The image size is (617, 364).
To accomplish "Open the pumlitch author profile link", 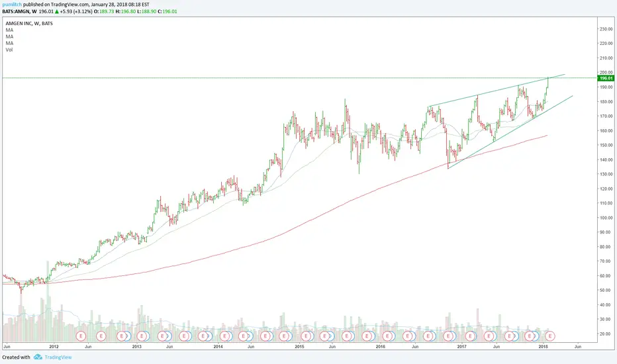I will coord(12,5).
